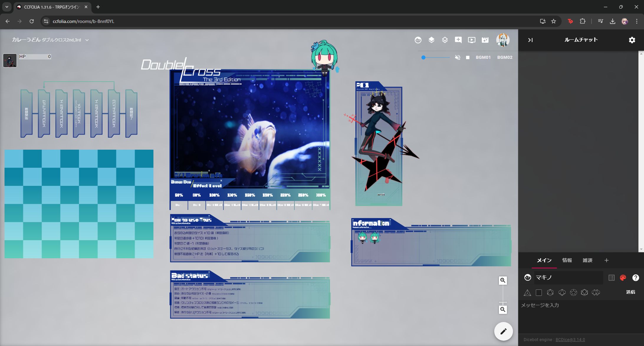Click the Bonus Dice / Effect Level label
This screenshot has width=644, height=346.
196,184
